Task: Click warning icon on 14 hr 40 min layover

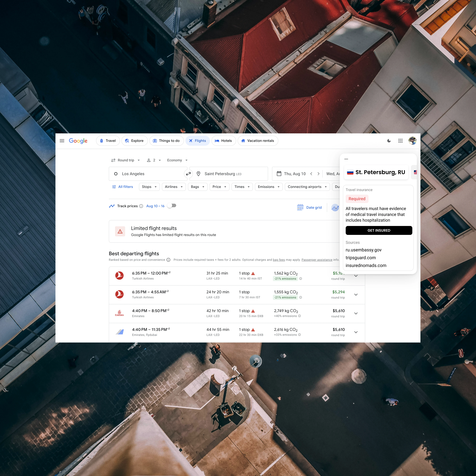Action: click(x=253, y=273)
